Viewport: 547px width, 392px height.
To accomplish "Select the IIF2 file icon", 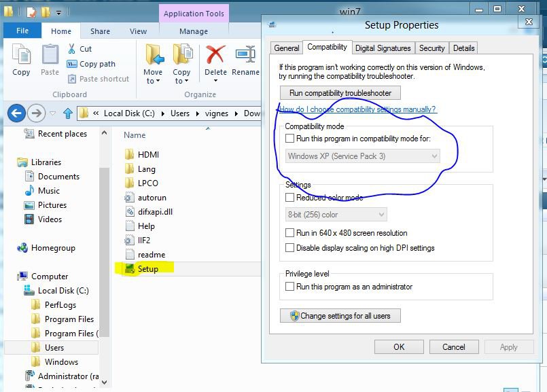I will [x=129, y=240].
